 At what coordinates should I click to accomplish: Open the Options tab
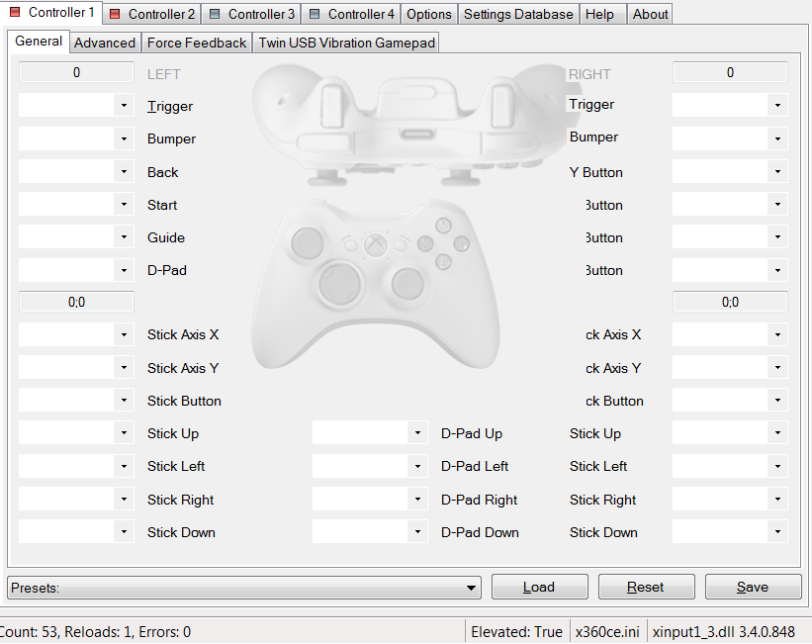point(429,14)
